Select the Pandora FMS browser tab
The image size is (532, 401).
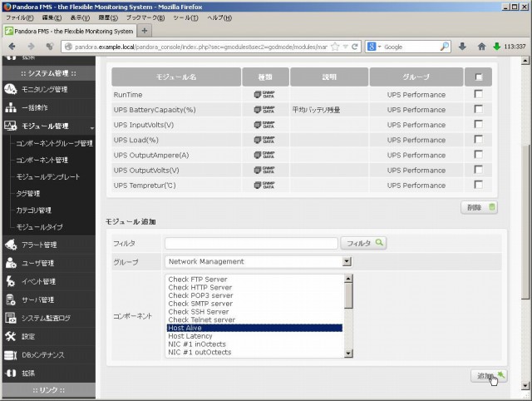tap(69, 31)
